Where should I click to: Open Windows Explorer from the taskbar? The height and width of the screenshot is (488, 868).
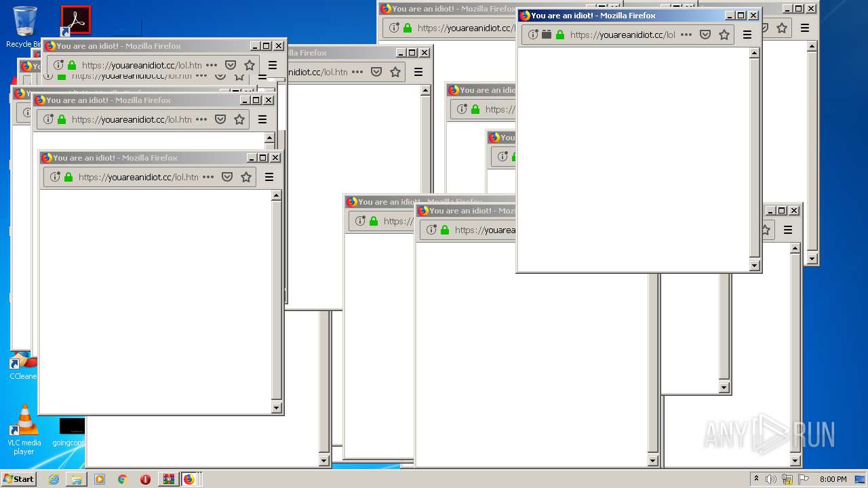tap(77, 479)
